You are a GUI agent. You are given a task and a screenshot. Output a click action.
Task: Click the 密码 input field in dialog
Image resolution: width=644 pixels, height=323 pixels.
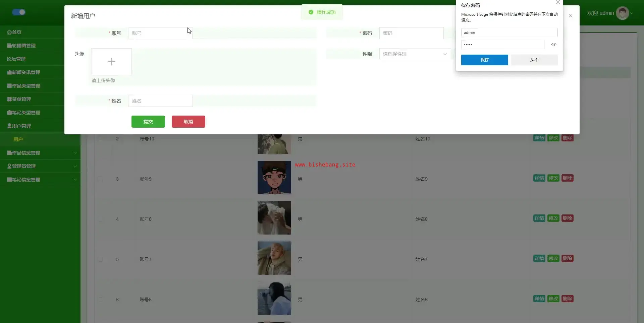412,33
